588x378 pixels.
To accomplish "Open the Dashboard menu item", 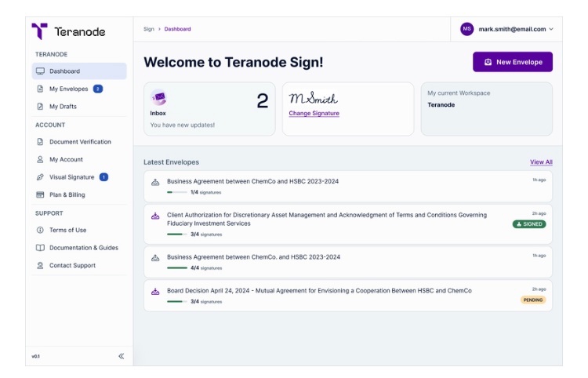I will tap(79, 71).
